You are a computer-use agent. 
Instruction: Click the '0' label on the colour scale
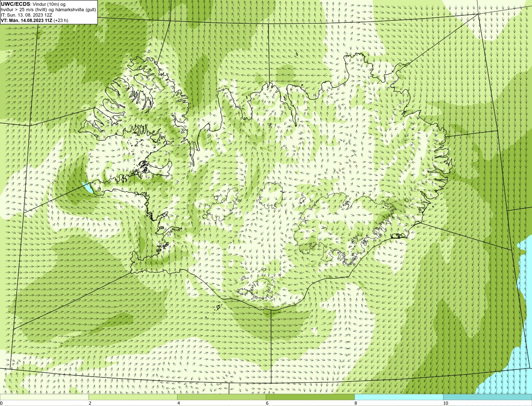point(1,403)
